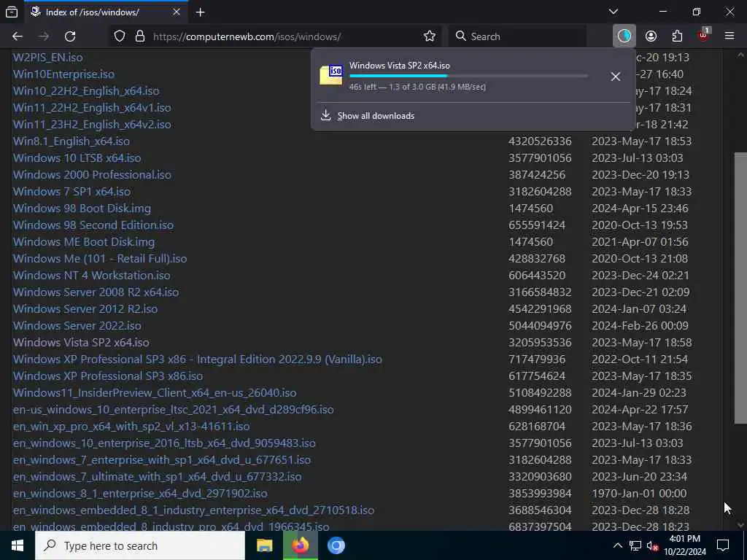Show hidden system tray icons

coord(617,545)
